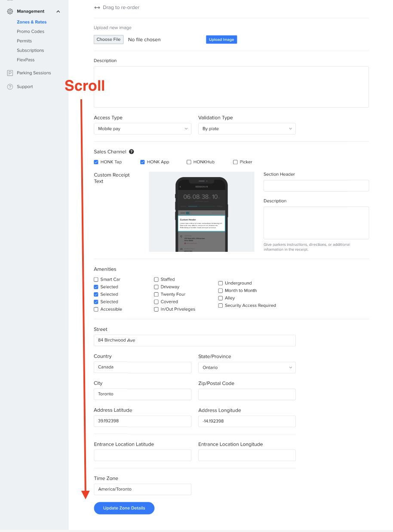Click the Support question mark icon
Viewport: 393px width, 532px height.
coord(10,87)
